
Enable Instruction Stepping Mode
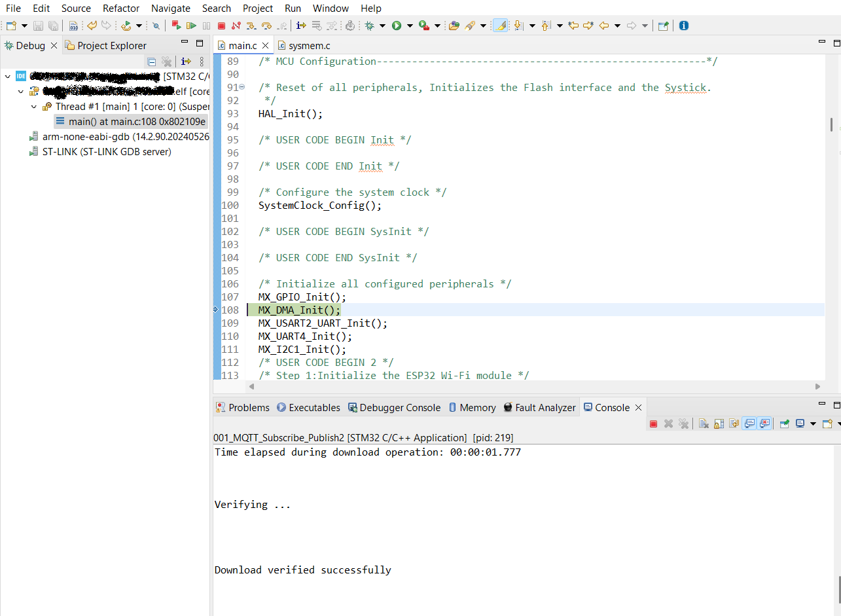299,26
